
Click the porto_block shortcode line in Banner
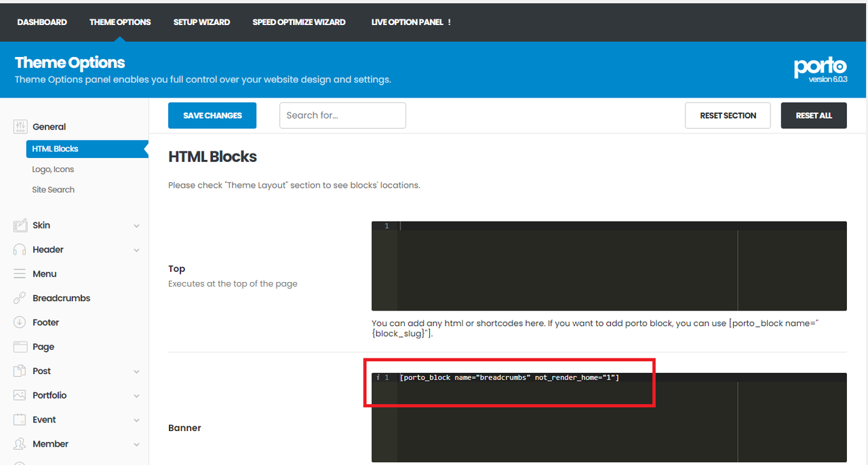coord(509,378)
